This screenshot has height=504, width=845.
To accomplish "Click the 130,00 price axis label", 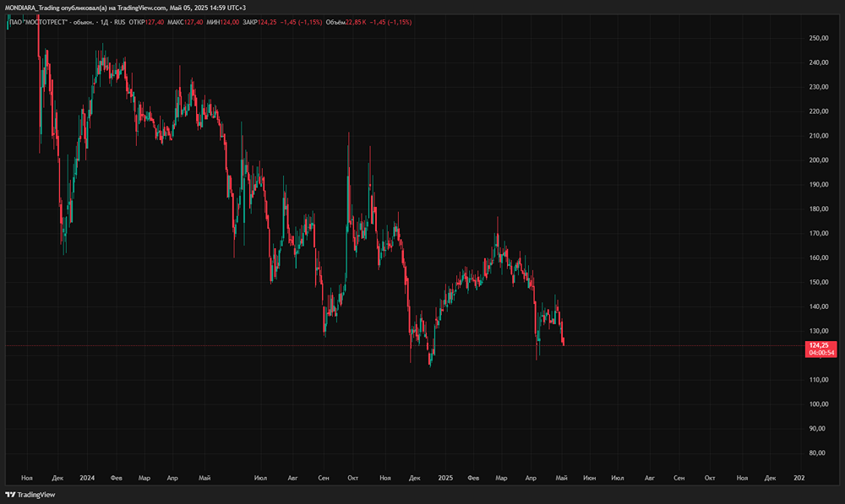I will (819, 331).
